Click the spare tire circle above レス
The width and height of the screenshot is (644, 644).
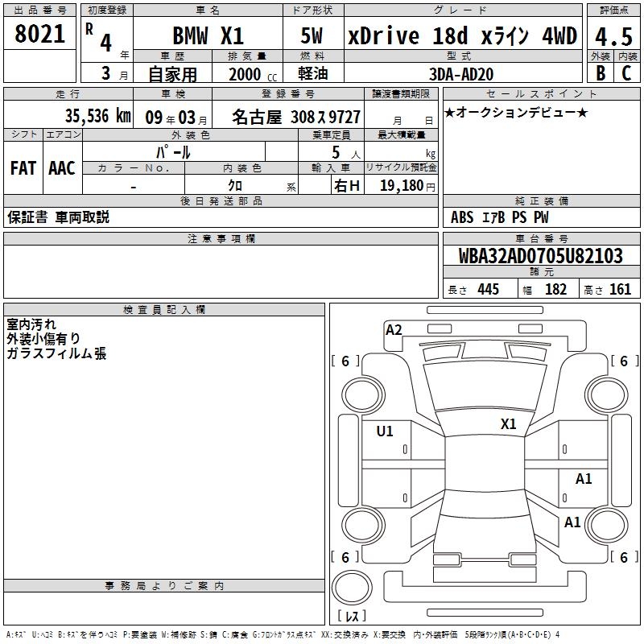point(352,588)
